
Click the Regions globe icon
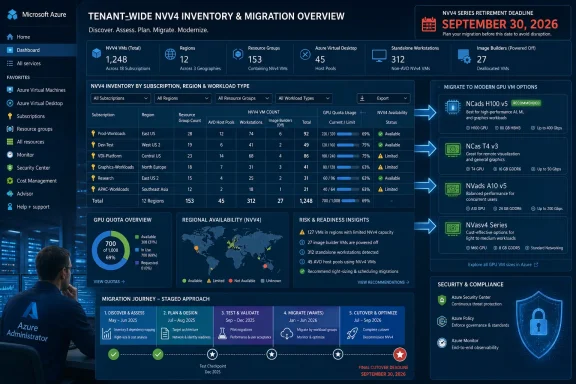click(x=170, y=54)
